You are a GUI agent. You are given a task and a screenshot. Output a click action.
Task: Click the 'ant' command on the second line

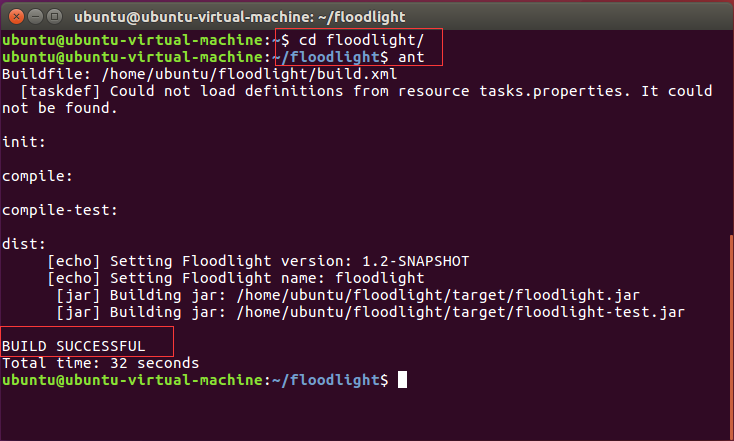411,57
